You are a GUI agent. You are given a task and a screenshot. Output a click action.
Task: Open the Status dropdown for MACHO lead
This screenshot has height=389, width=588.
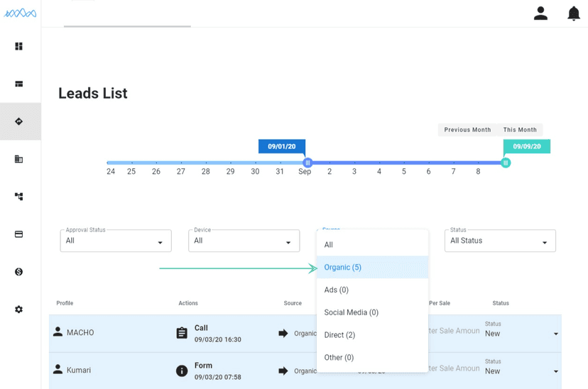522,333
